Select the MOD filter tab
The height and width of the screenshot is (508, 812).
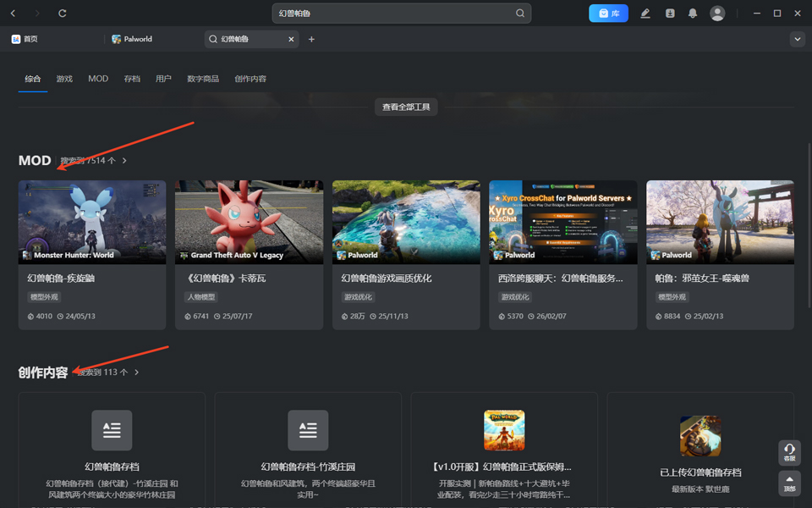pos(98,79)
